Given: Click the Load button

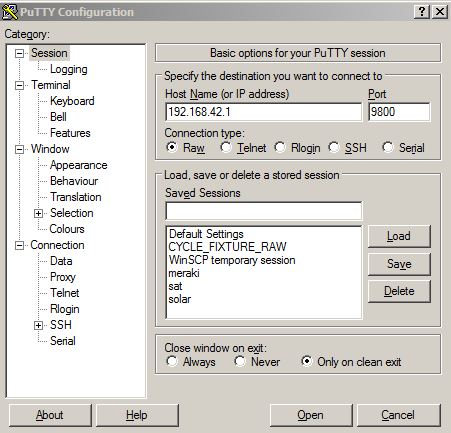Looking at the screenshot, I should click(399, 236).
